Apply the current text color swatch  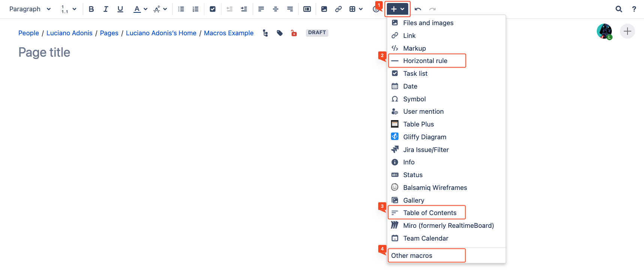(137, 9)
